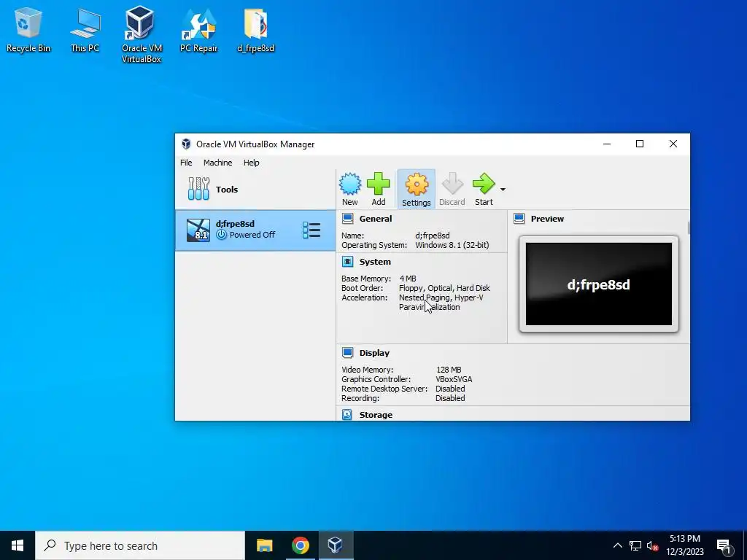Open the notification center icon
Image resolution: width=747 pixels, height=560 pixels.
[724, 545]
